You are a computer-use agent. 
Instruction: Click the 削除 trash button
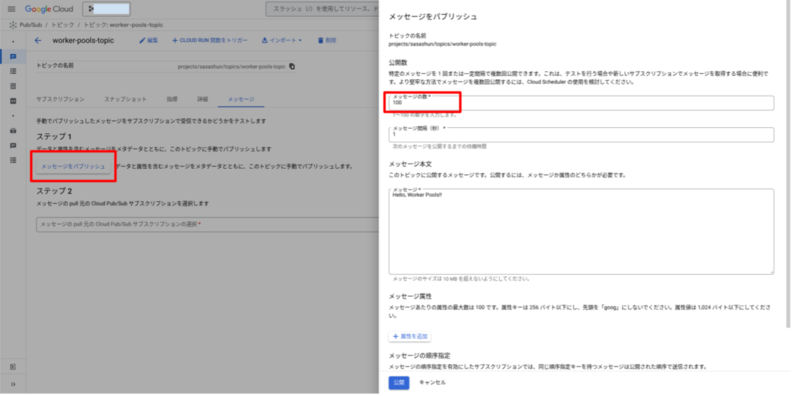[327, 40]
